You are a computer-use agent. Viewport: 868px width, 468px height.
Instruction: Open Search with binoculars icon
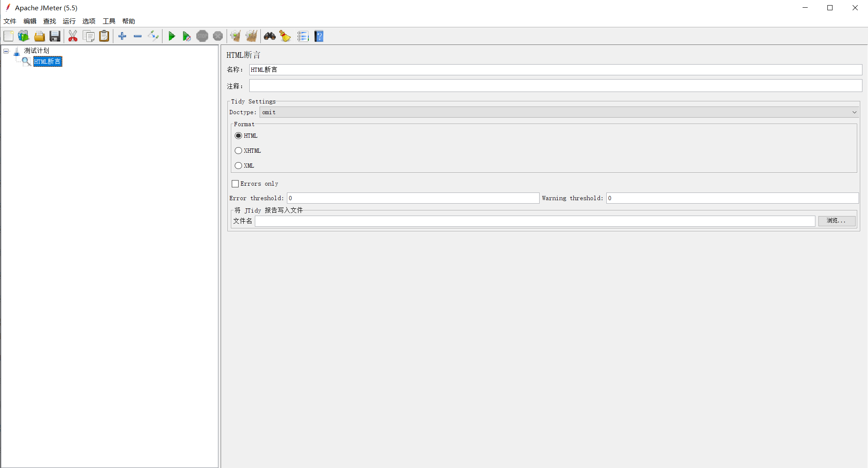click(x=269, y=36)
